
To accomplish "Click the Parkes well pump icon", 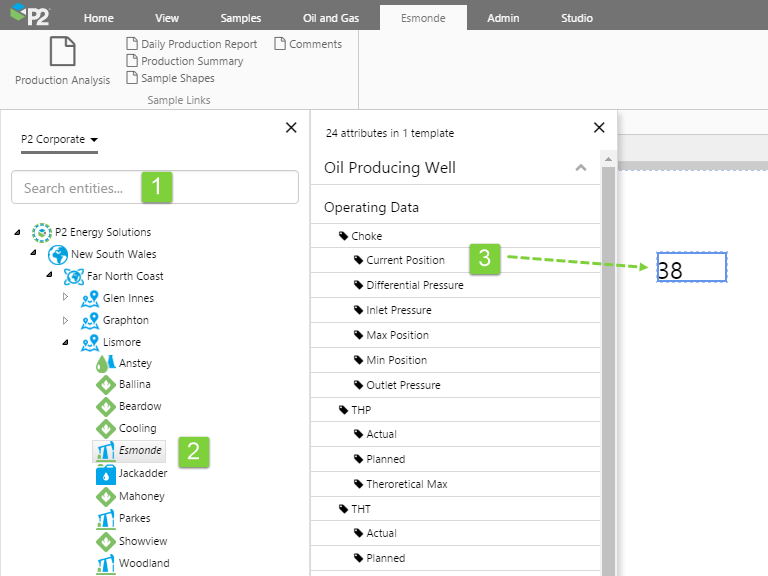I will [x=105, y=518].
